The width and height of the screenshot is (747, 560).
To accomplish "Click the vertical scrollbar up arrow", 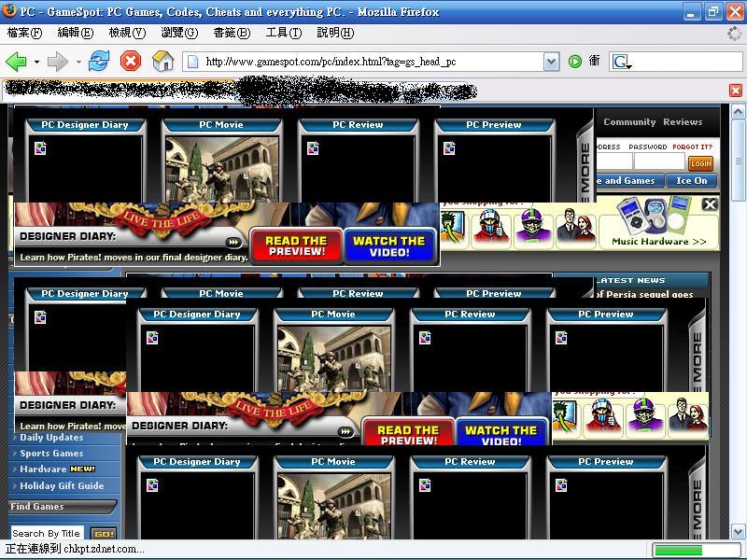I will click(738, 112).
